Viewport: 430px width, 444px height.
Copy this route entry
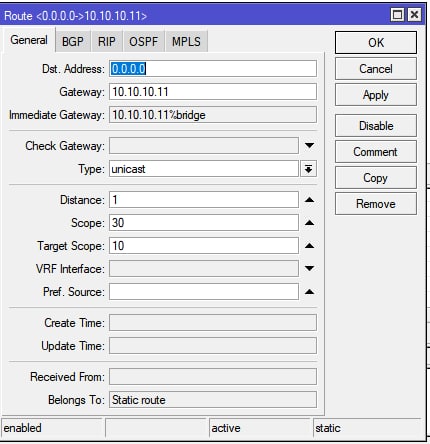tap(376, 178)
